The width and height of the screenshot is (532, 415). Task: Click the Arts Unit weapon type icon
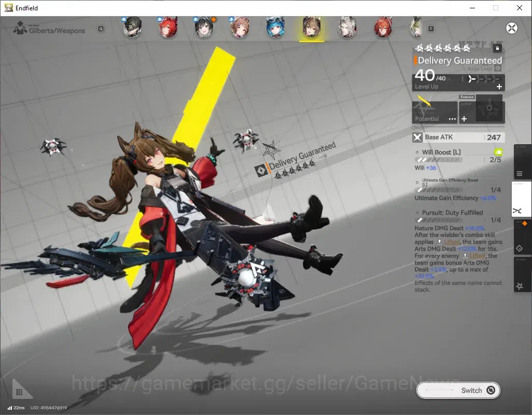coord(498,68)
